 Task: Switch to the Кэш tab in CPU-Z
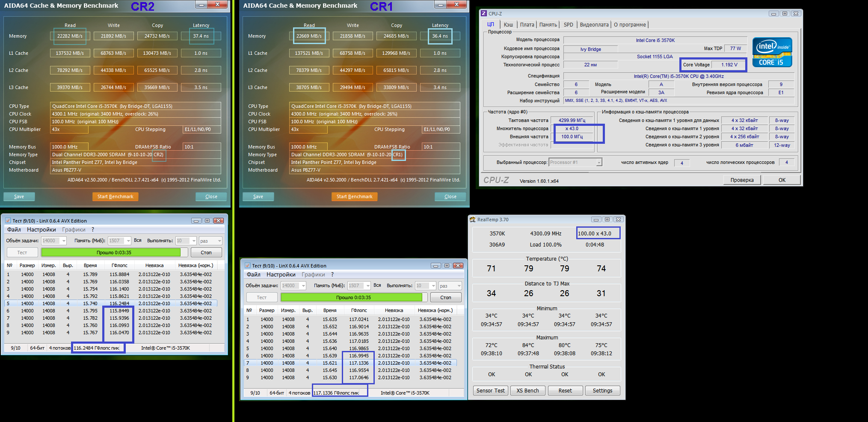coord(508,25)
